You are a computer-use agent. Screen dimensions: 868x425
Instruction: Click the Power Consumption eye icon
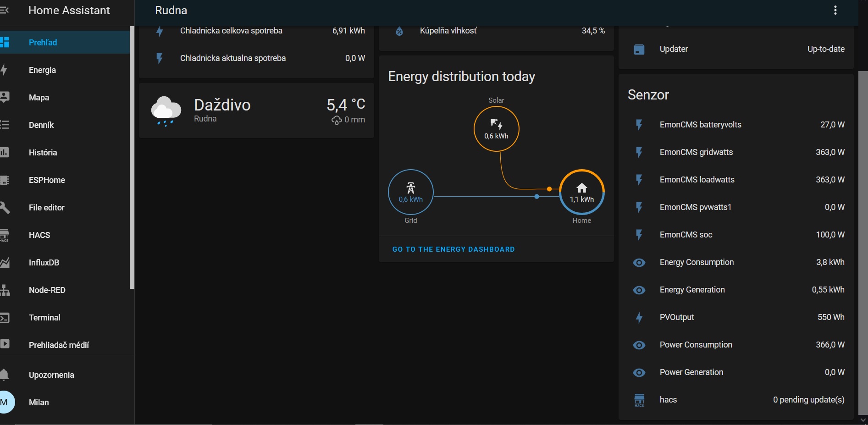point(639,345)
